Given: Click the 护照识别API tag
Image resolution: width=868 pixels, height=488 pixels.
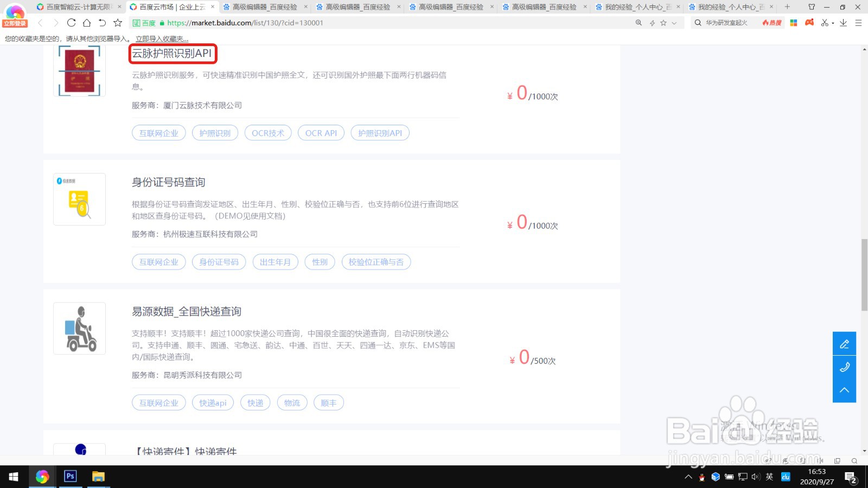Looking at the screenshot, I should (380, 133).
